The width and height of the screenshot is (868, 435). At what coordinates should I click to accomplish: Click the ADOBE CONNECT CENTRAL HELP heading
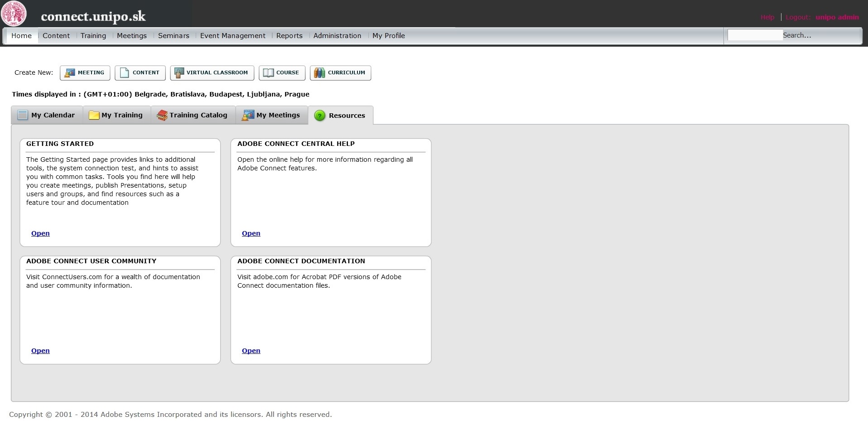point(296,144)
